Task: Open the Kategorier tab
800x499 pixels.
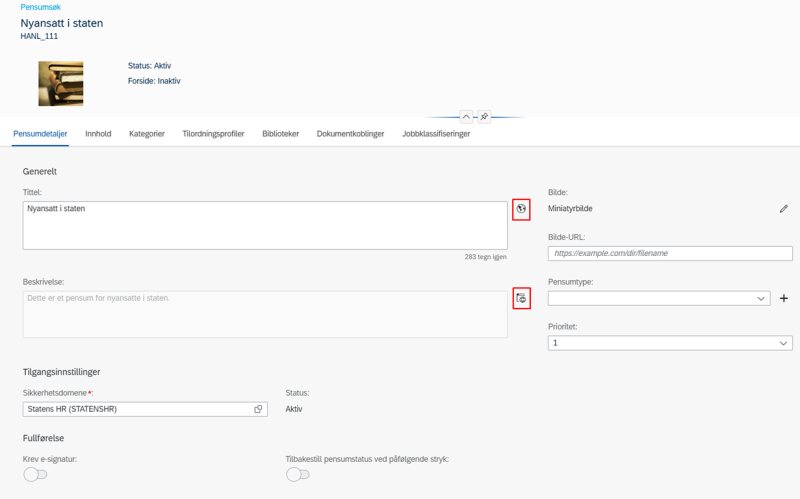Action: (x=147, y=134)
